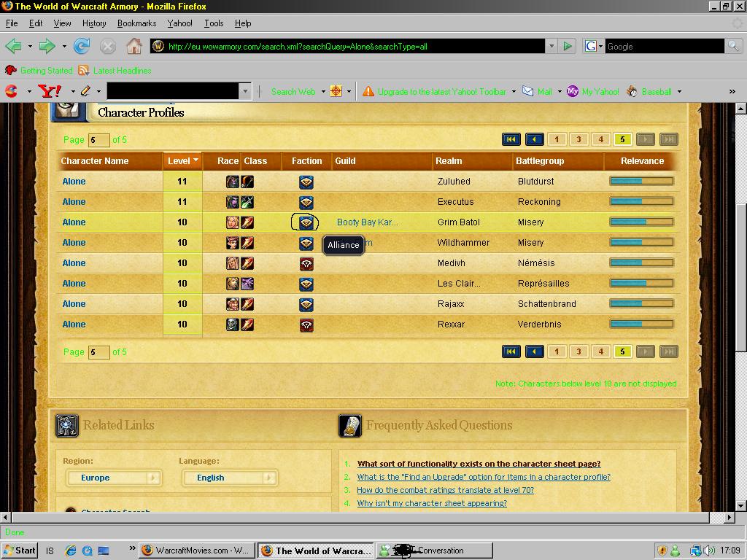Reload the page with refresh icon
The height and width of the screenshot is (560, 747).
[82, 46]
